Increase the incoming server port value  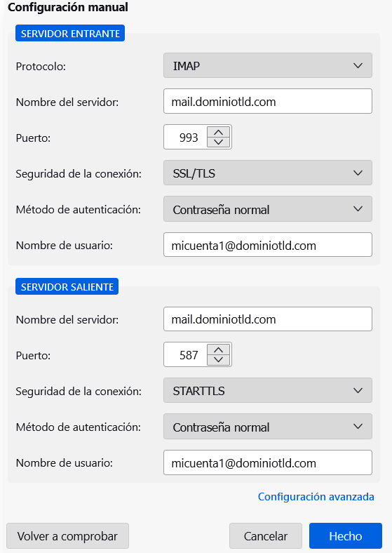point(219,132)
